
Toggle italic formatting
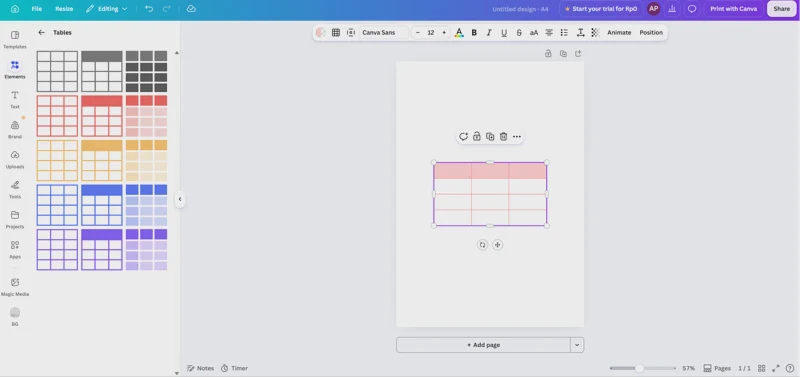489,33
